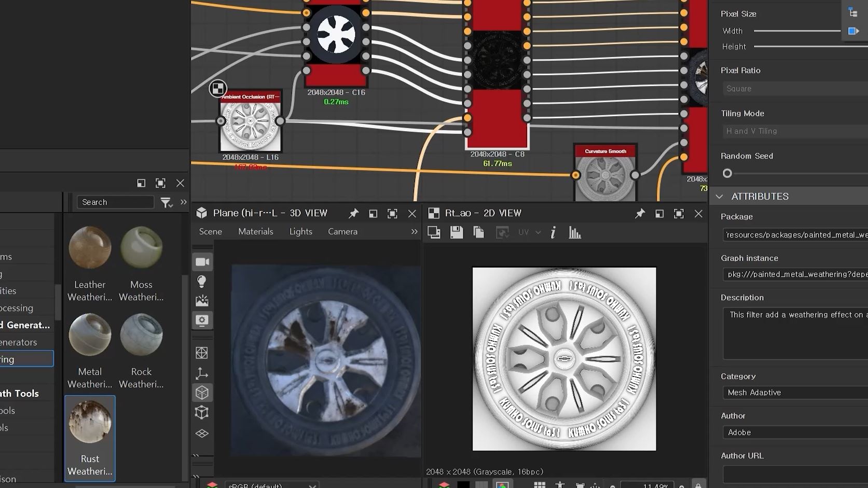Viewport: 868px width, 488px height.
Task: Copy the 2D view image to clipboard
Action: 478,233
